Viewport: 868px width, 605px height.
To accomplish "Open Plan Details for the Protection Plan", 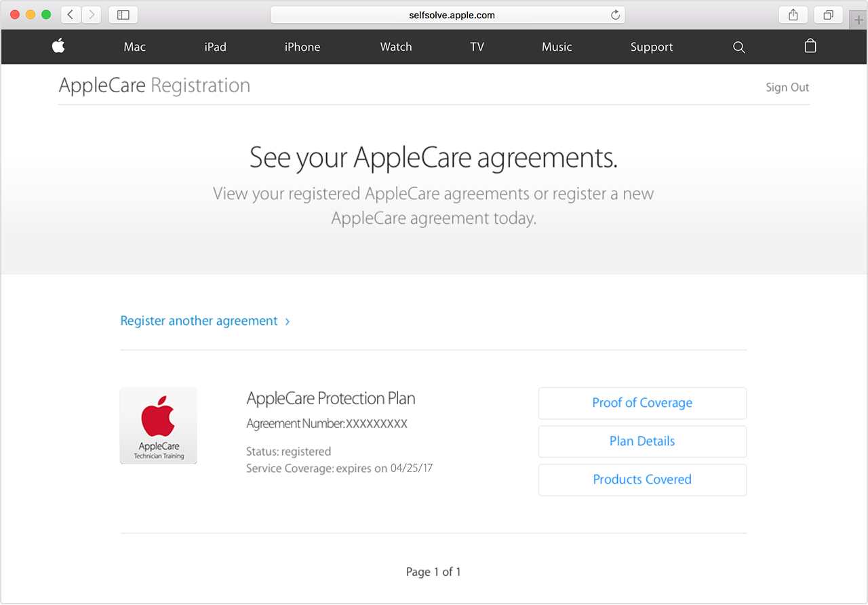I will coord(642,441).
